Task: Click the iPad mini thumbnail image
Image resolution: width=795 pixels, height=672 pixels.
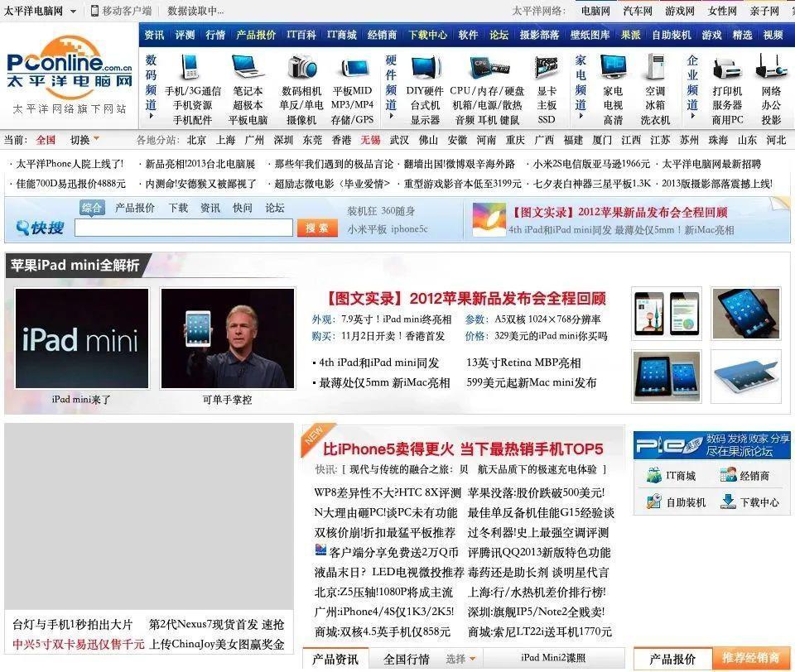Action: pyautogui.click(x=81, y=338)
